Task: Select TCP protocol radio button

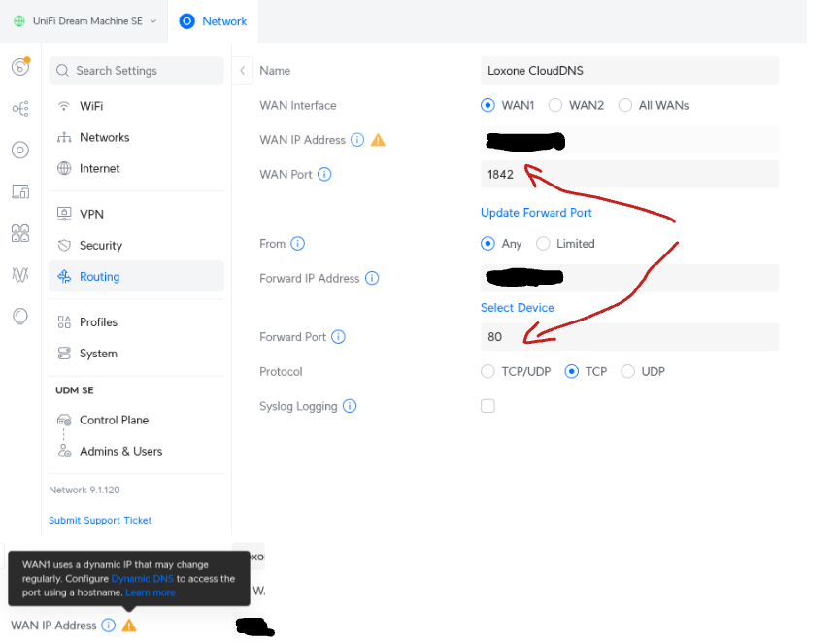Action: coord(572,371)
